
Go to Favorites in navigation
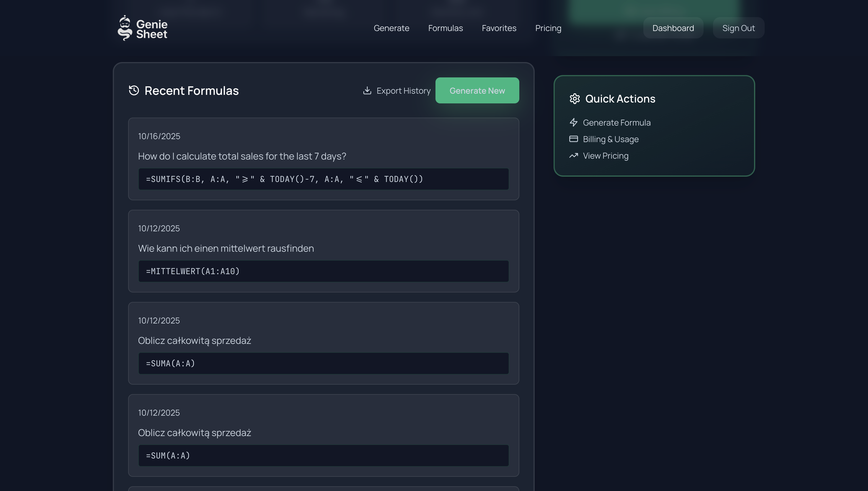click(x=499, y=28)
